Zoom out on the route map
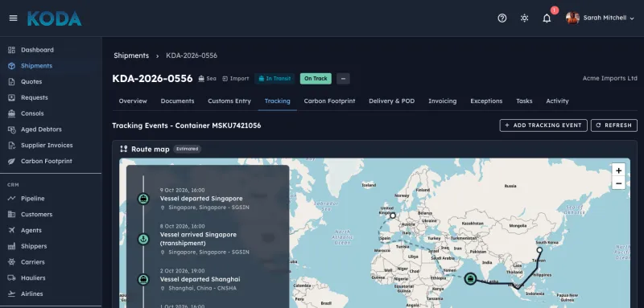This screenshot has width=644, height=308. tap(618, 183)
